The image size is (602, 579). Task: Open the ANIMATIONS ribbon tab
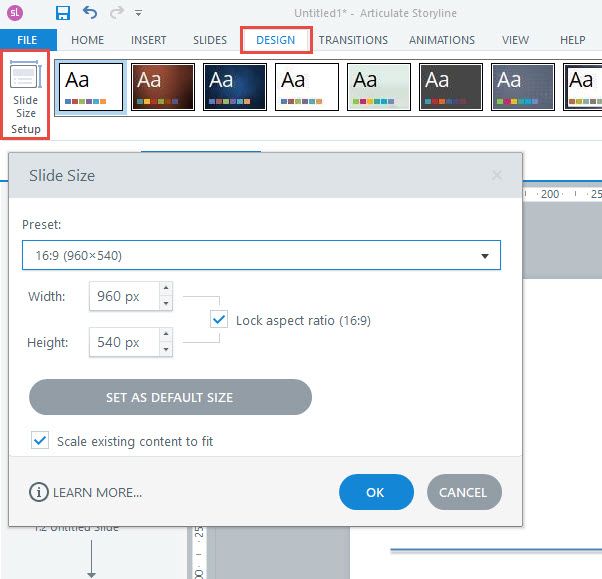pos(442,40)
